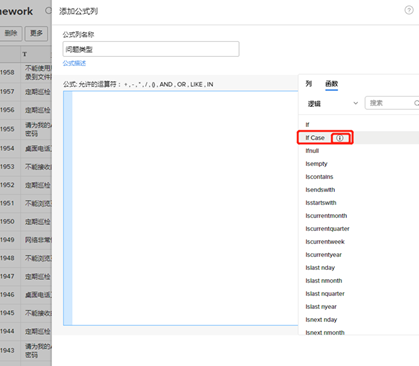Choose the Ifnull function

point(312,151)
